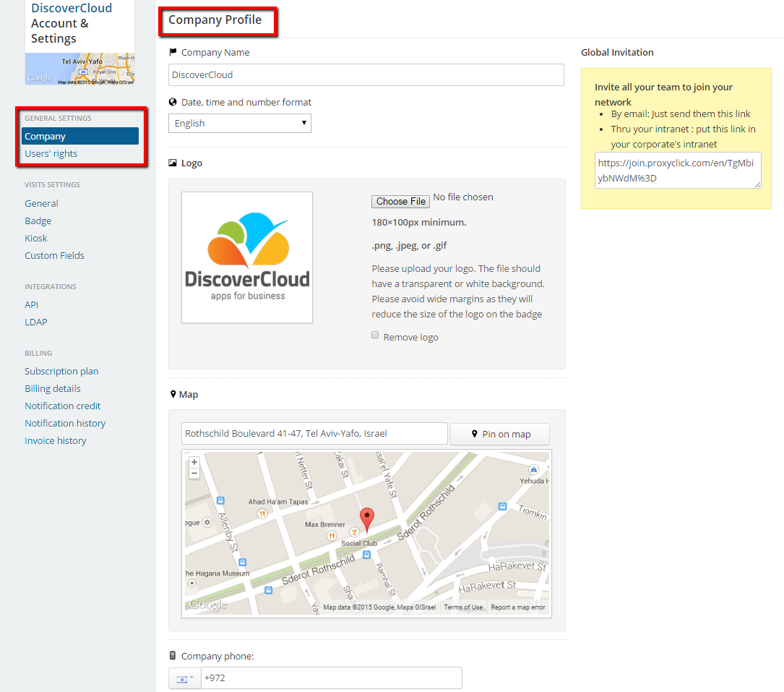Zoom in the map with plus button

(x=194, y=462)
